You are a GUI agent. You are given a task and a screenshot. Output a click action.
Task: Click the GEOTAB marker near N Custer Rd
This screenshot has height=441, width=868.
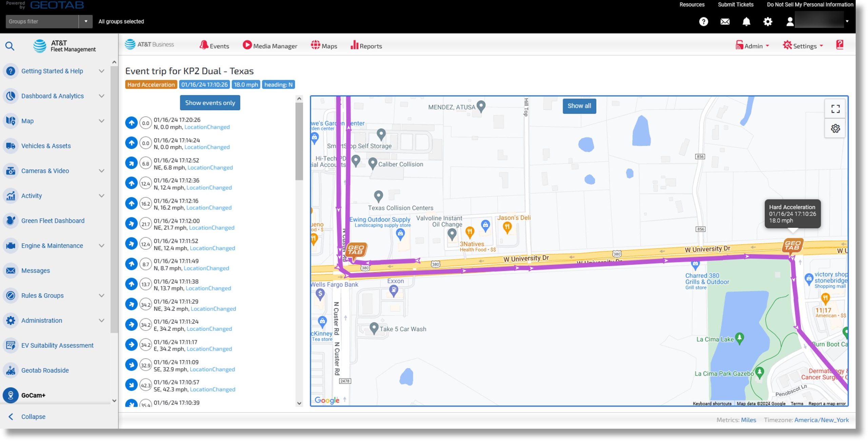356,250
